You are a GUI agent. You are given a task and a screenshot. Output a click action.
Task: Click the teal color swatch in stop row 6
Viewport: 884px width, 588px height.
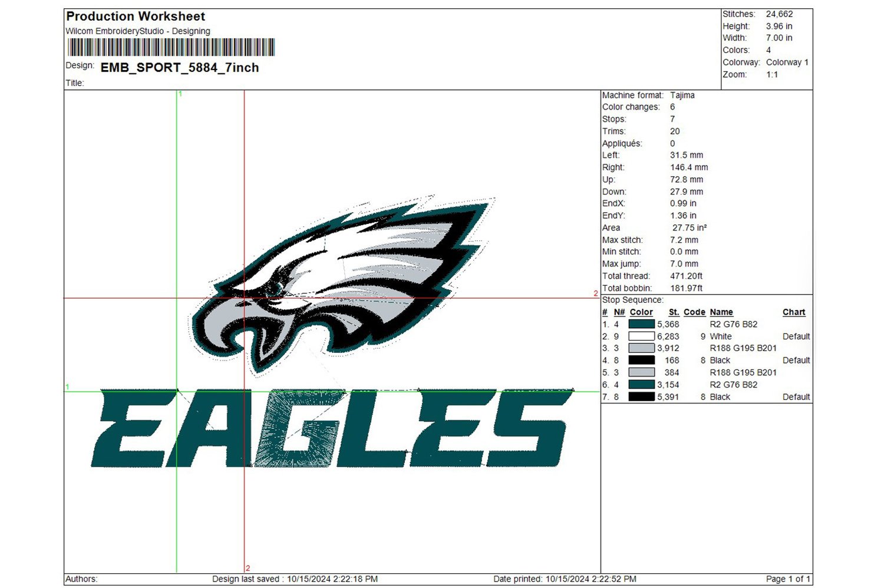click(641, 385)
